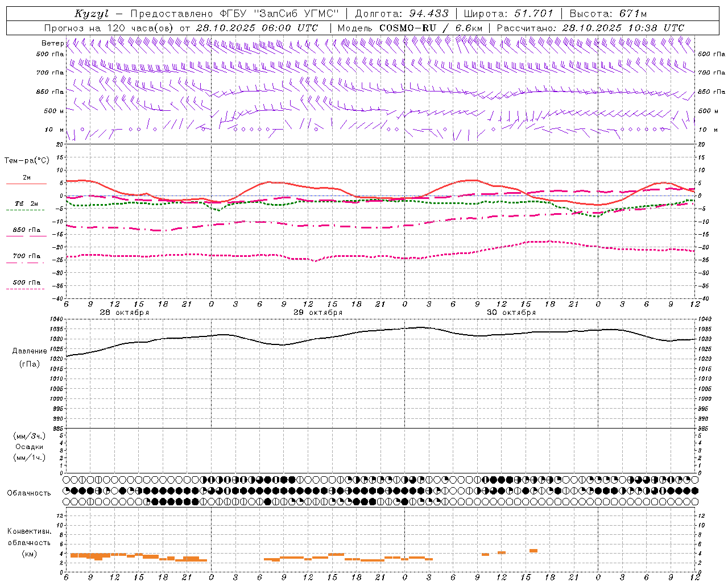
Task: Click the "Конвективн." convective cloud label
Action: click(30, 531)
